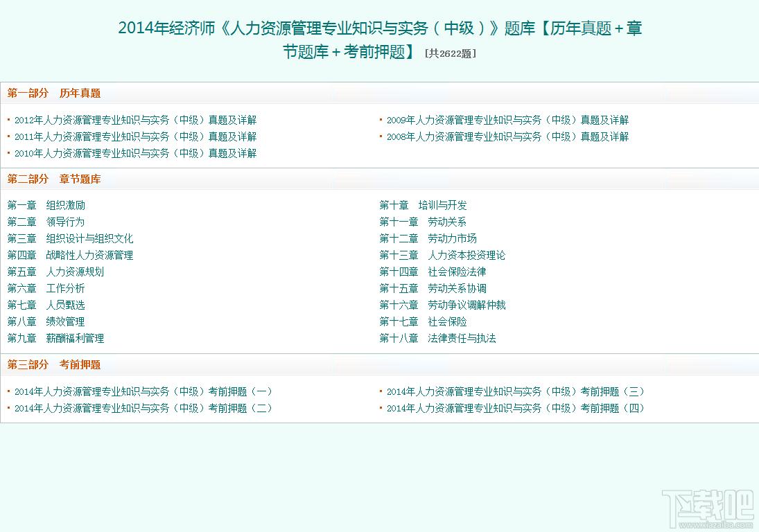Open the 2012年 真题及详解 link
This screenshot has height=532, width=759.
click(x=136, y=120)
